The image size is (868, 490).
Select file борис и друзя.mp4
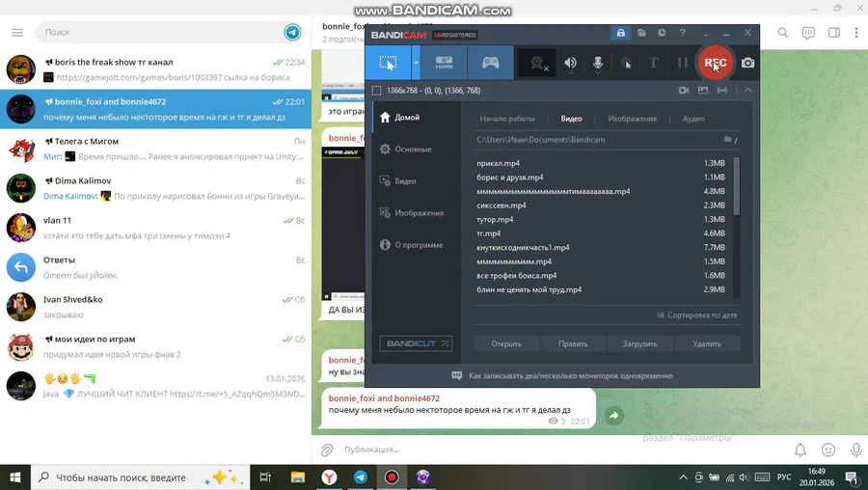tap(601, 177)
